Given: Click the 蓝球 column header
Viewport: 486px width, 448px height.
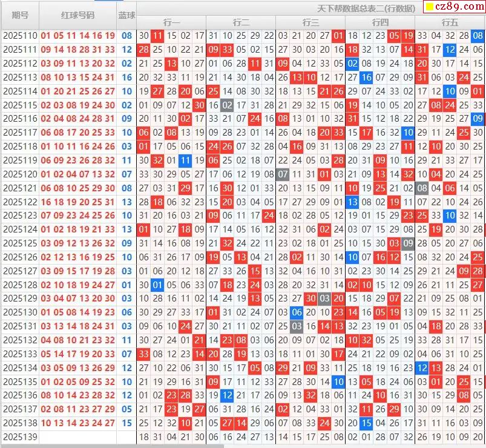Looking at the screenshot, I should (x=126, y=15).
